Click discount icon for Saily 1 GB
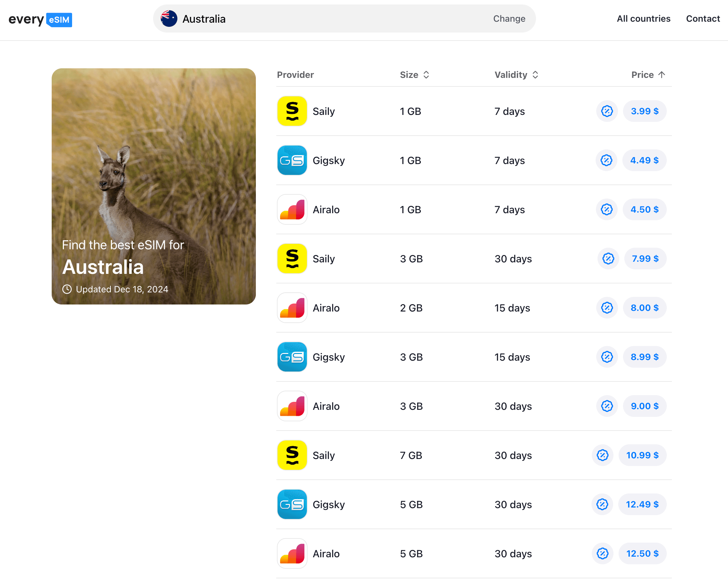The image size is (728, 586). pos(607,111)
